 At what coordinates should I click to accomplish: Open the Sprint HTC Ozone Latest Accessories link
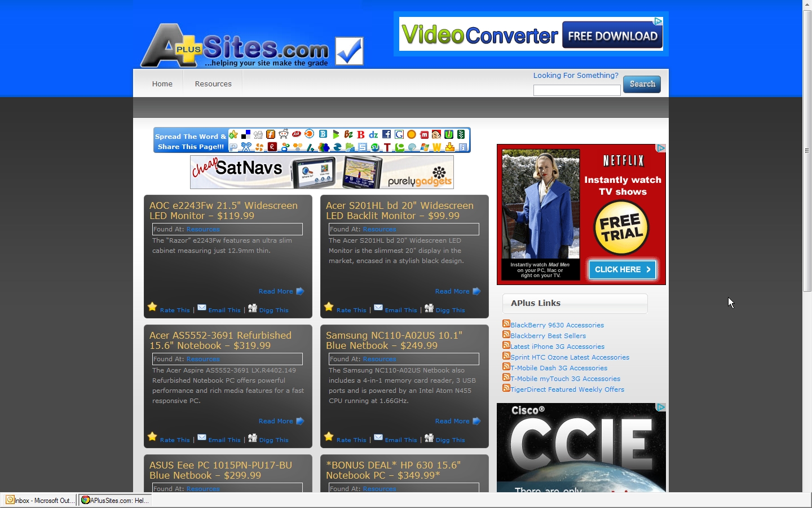pos(570,357)
